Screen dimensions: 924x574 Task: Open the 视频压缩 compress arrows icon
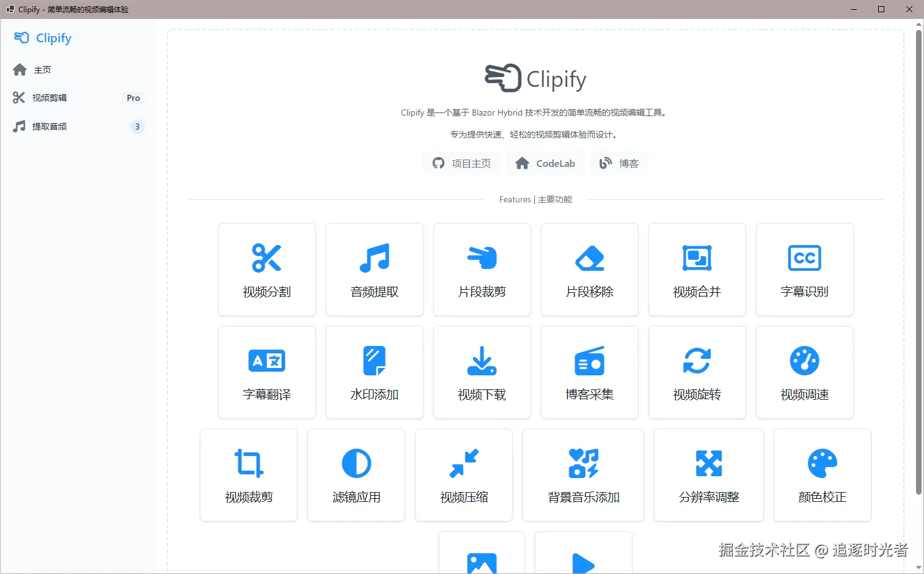[464, 463]
